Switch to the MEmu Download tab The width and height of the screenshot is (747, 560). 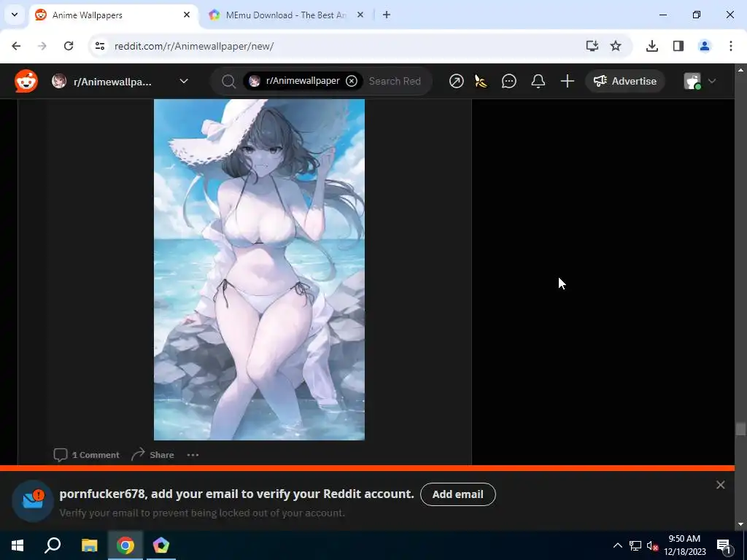point(286,15)
